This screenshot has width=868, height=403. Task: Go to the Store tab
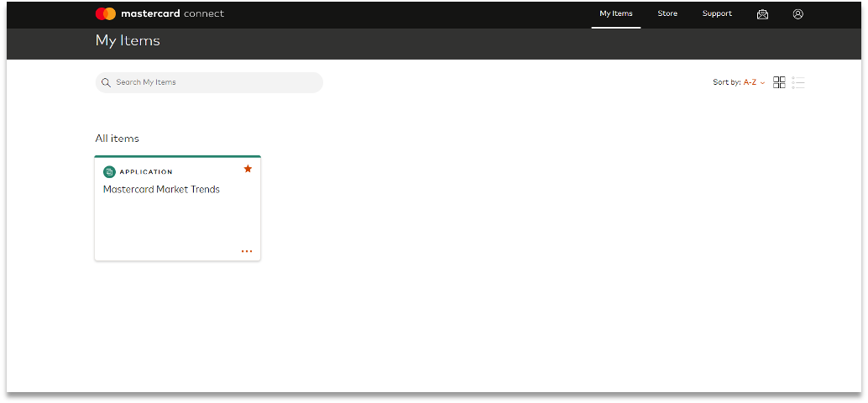(x=667, y=13)
